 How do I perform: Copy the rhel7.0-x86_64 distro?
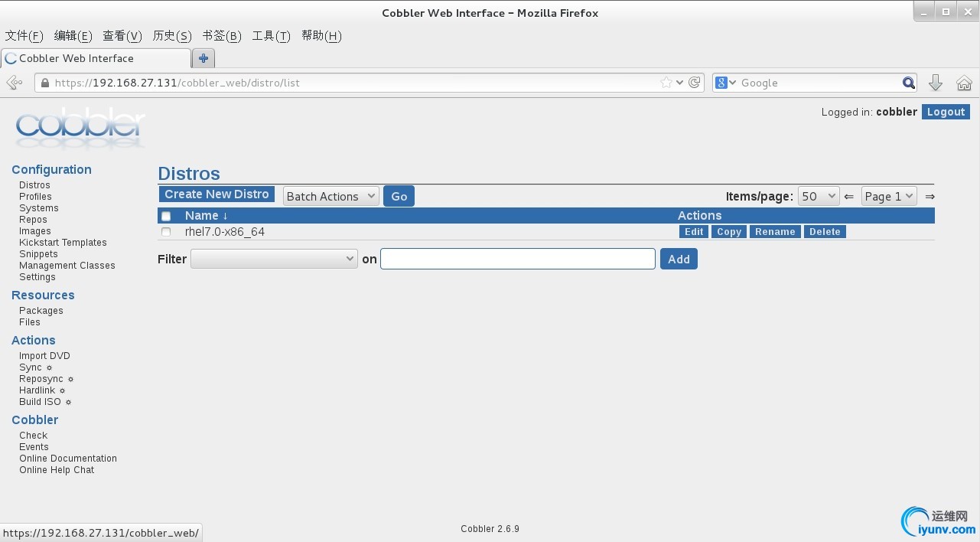click(729, 232)
